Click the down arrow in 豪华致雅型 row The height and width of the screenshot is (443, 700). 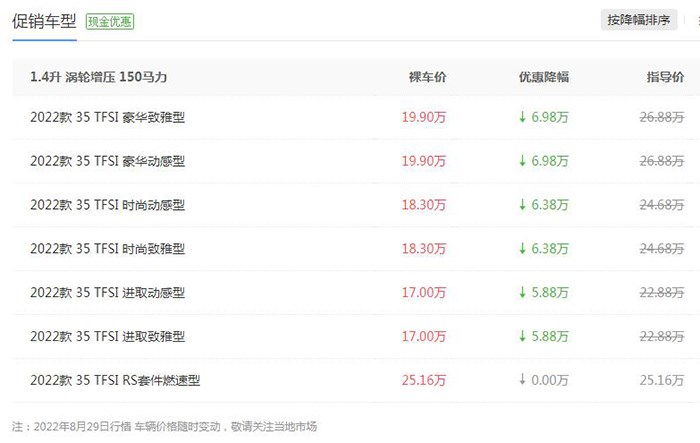click(522, 117)
